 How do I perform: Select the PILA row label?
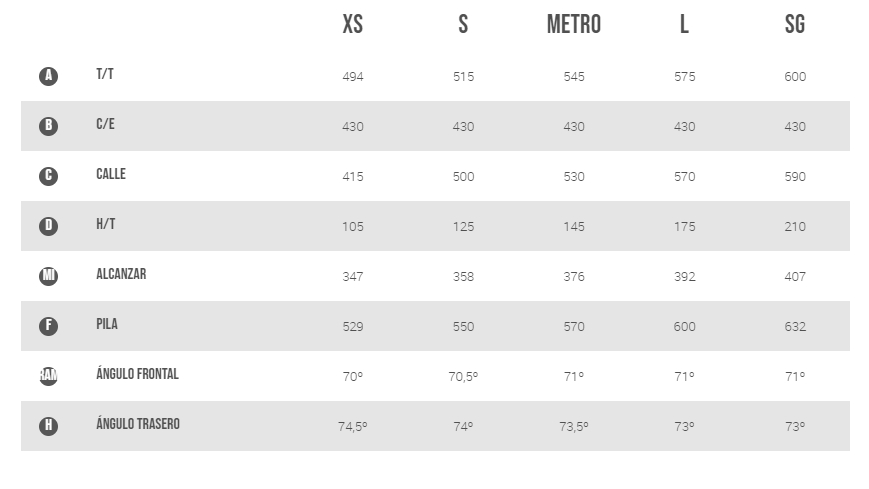click(x=107, y=324)
